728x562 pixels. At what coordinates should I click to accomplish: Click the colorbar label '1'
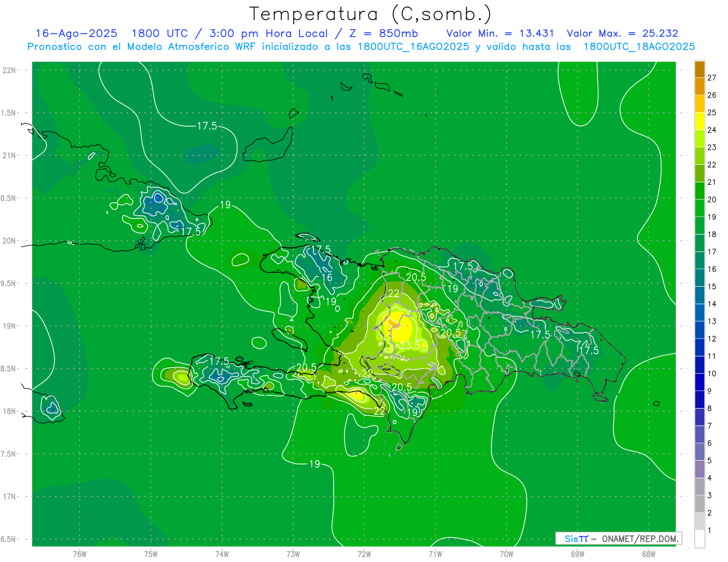click(710, 530)
